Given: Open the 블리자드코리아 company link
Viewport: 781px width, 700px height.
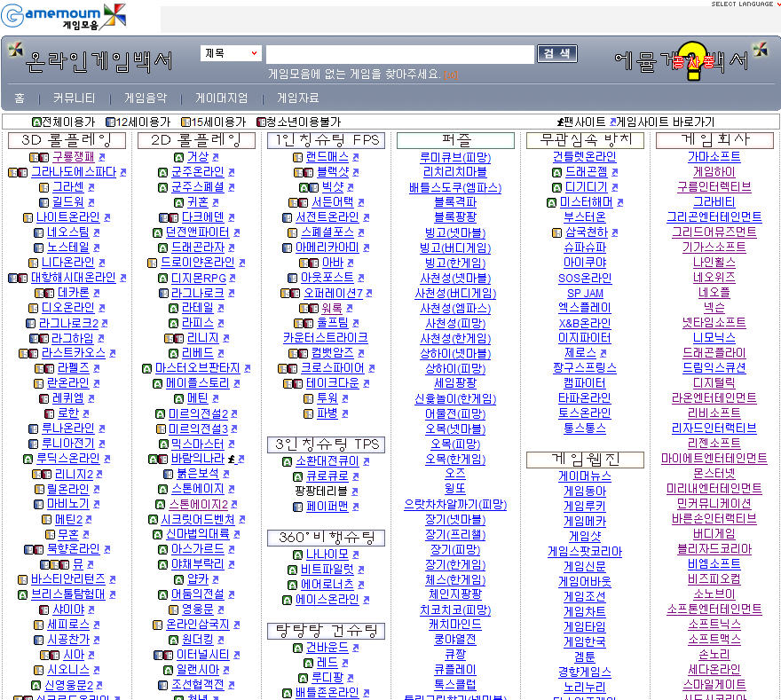Looking at the screenshot, I should (x=714, y=549).
